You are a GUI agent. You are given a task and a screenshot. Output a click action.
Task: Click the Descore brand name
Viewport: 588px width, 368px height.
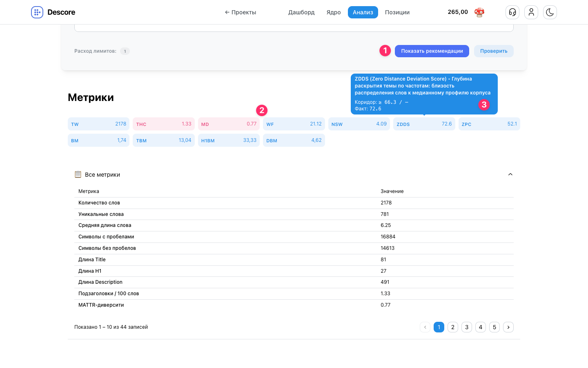pyautogui.click(x=61, y=12)
